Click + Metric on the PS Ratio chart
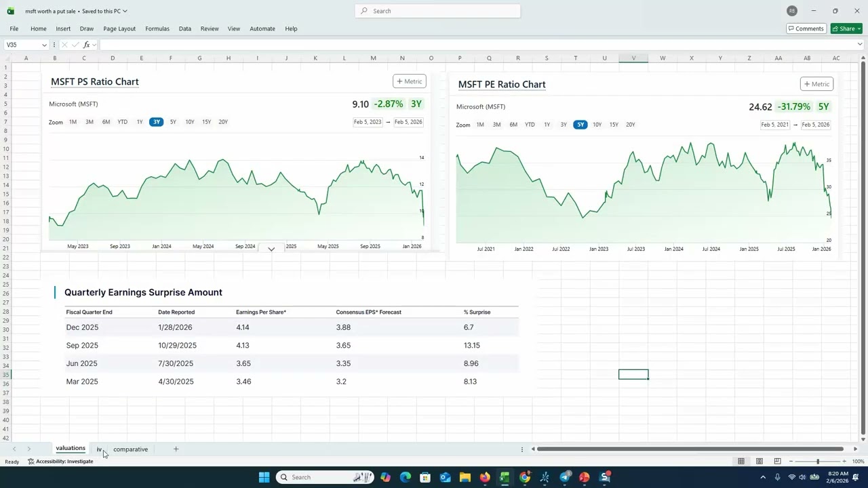The image size is (868, 488). (x=410, y=81)
